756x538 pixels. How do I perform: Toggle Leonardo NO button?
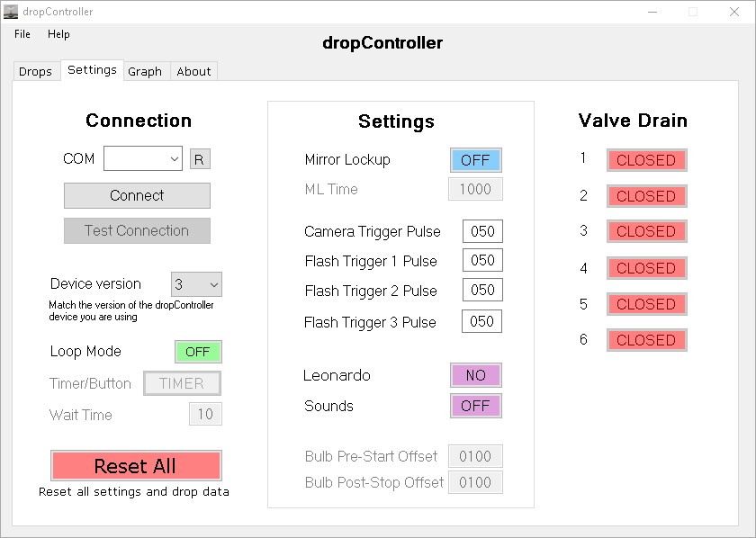[476, 375]
